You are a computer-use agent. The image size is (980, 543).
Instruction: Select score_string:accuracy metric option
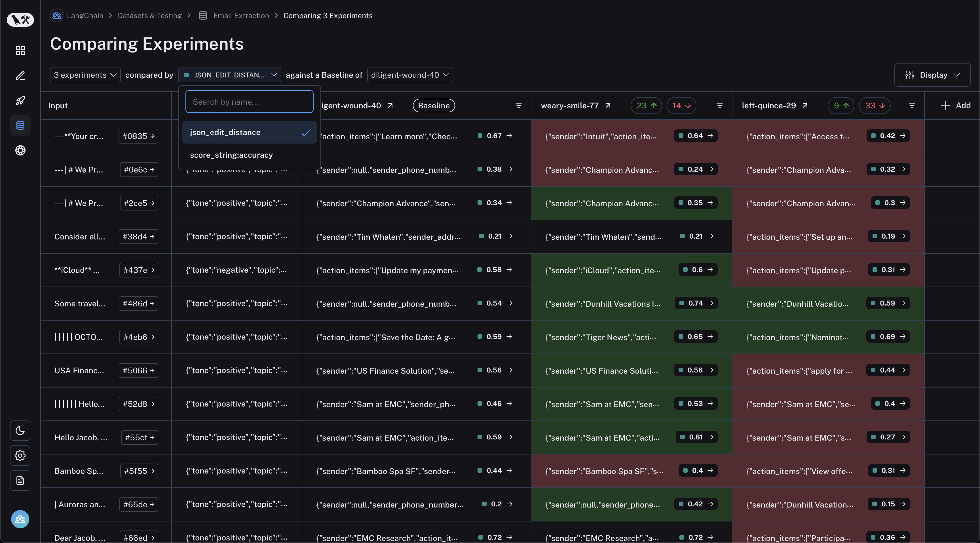231,155
